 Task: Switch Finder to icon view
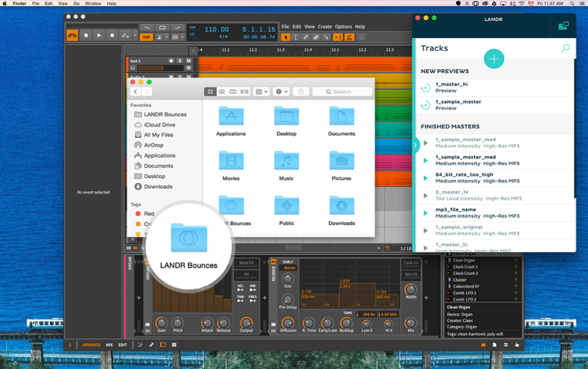tap(210, 92)
